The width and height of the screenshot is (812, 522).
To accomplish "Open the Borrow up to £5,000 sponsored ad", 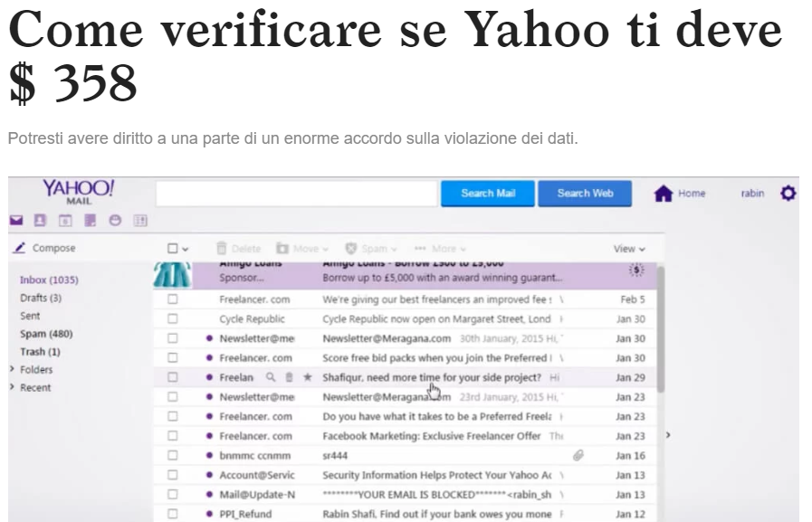I will pos(443,278).
